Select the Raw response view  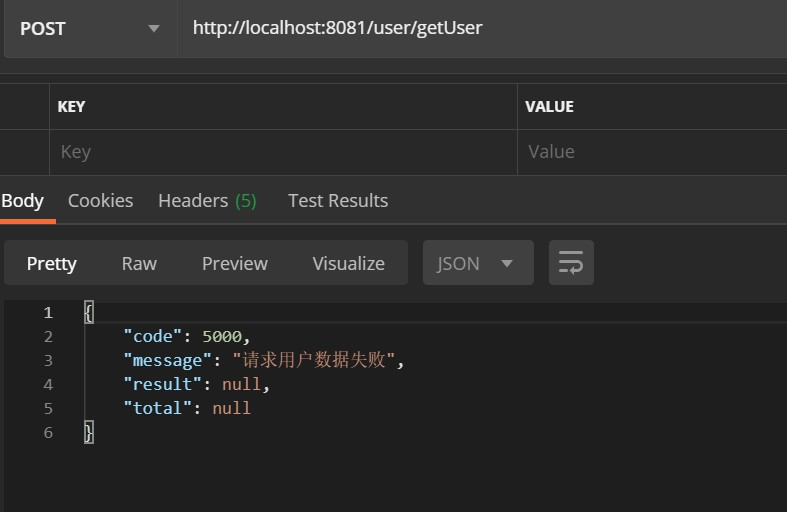(x=139, y=264)
